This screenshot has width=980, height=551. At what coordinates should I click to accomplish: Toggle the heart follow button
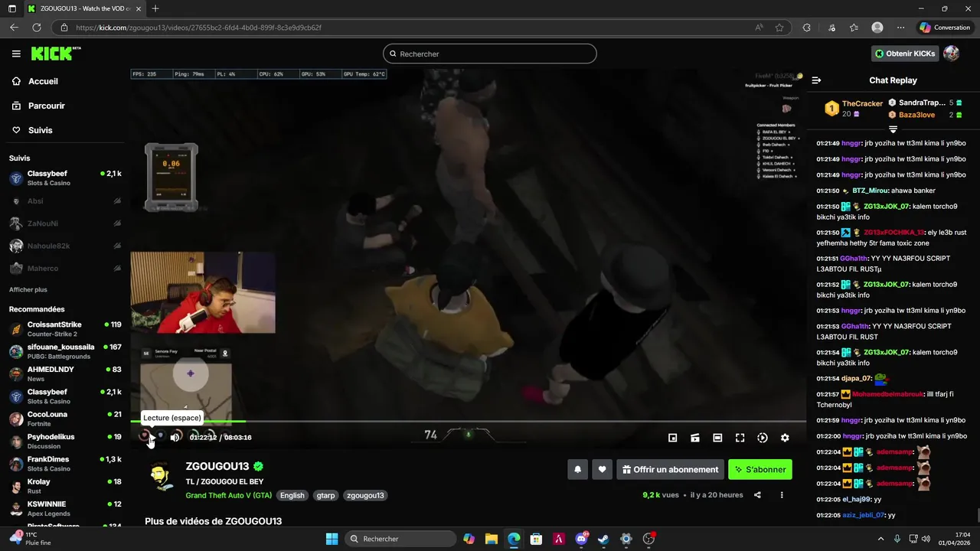603,470
